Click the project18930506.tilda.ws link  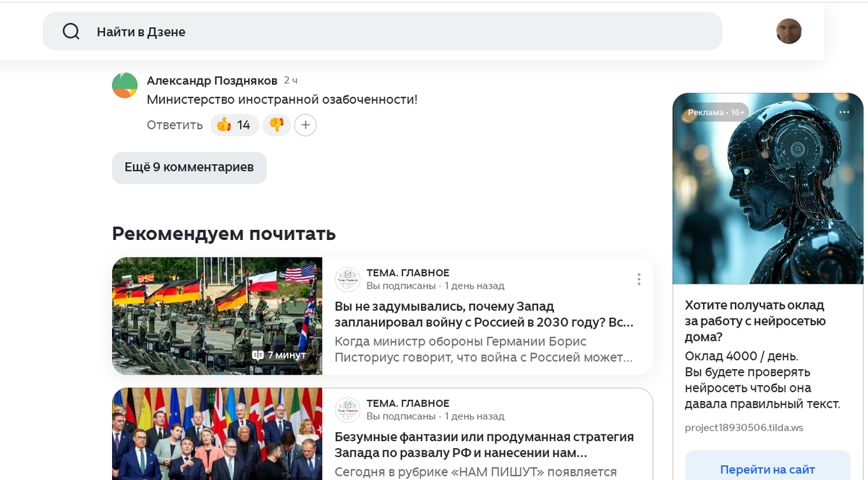point(742,428)
